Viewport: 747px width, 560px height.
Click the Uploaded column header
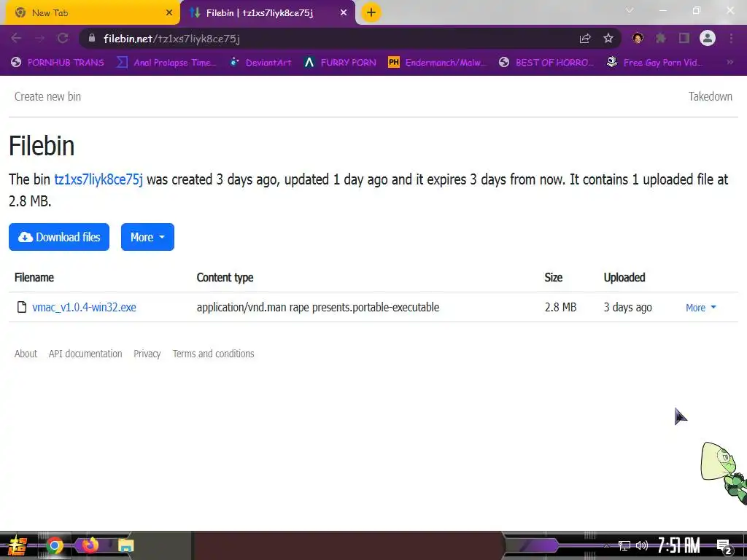coord(624,277)
